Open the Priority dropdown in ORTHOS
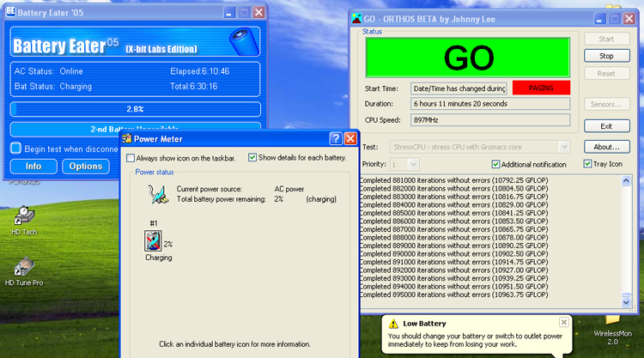 (413, 164)
